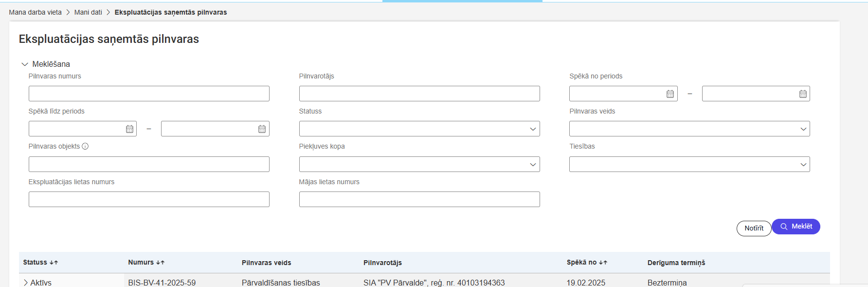
Task: Sort table by Spēkā no column arrows
Action: tap(603, 263)
